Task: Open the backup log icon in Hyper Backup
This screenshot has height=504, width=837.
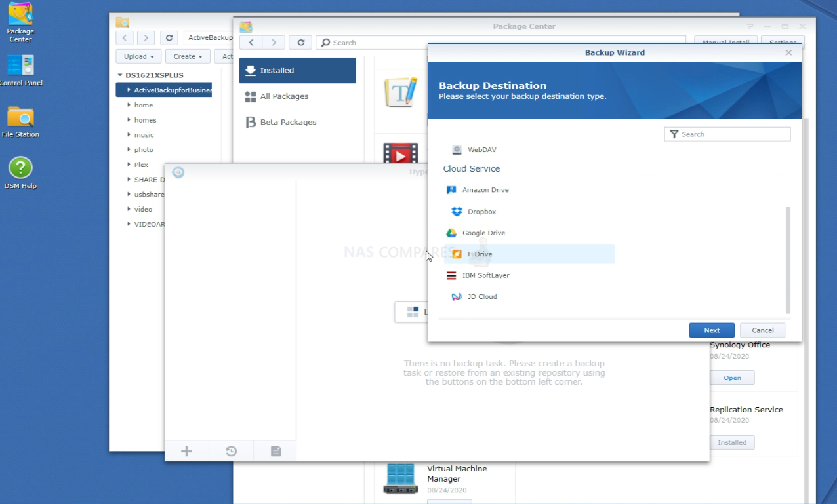Action: pyautogui.click(x=276, y=451)
